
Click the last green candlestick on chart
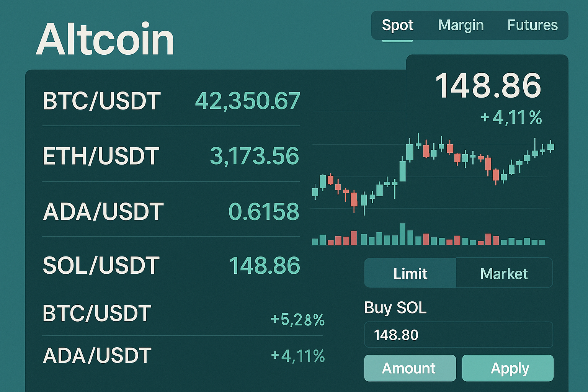551,146
